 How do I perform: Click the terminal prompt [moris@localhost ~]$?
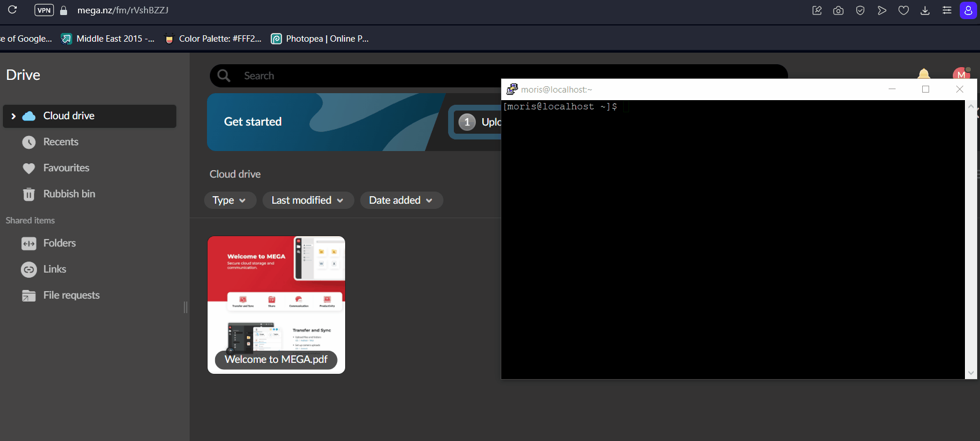tap(560, 106)
